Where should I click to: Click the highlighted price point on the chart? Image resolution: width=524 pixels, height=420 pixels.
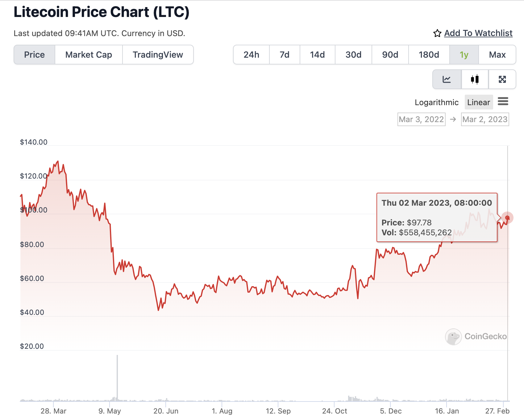pos(508,218)
